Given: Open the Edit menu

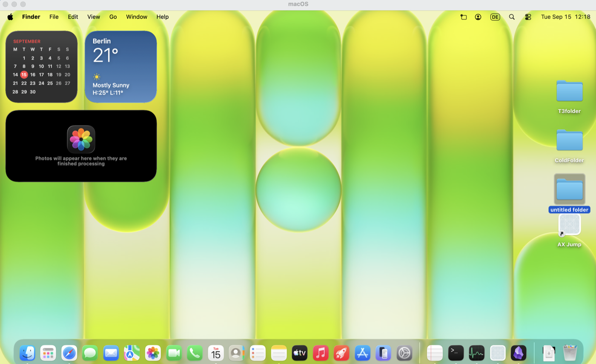Looking at the screenshot, I should [73, 17].
